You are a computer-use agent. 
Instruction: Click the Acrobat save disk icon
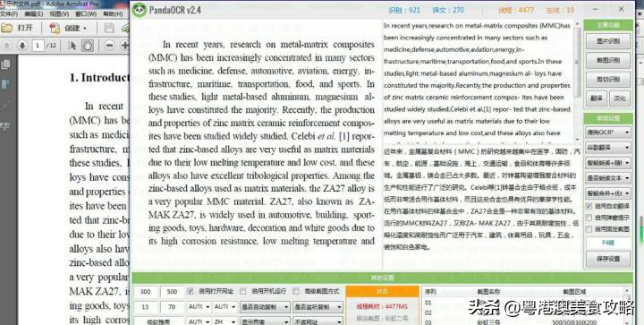pyautogui.click(x=109, y=28)
